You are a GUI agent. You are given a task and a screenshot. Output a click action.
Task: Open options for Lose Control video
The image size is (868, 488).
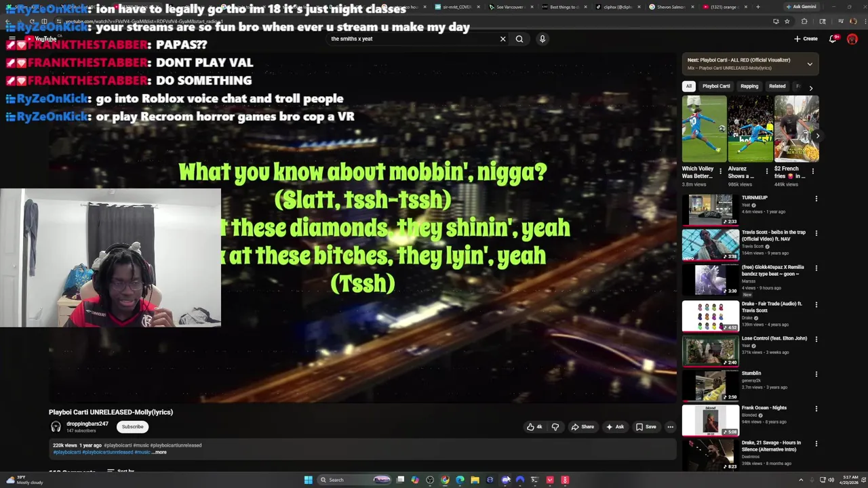[x=816, y=339]
